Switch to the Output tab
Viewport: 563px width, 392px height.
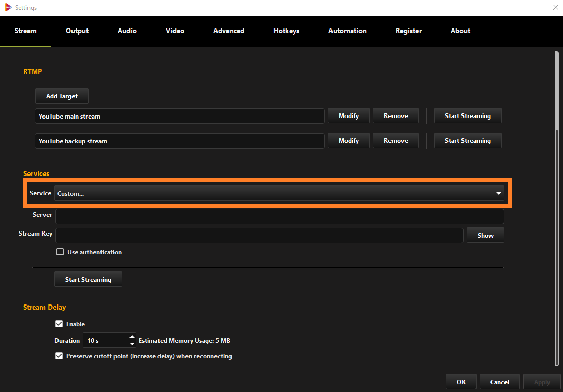77,31
